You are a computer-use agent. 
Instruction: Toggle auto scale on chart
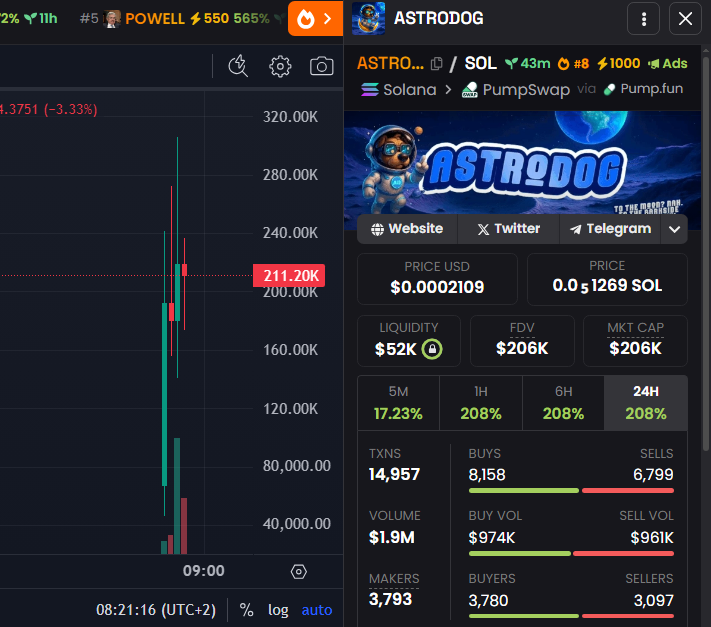click(317, 610)
